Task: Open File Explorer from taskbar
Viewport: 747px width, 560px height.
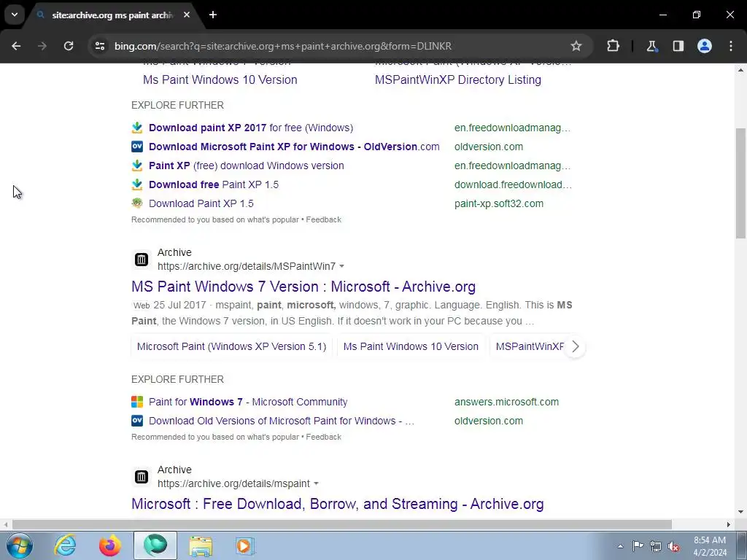Action: click(x=201, y=545)
